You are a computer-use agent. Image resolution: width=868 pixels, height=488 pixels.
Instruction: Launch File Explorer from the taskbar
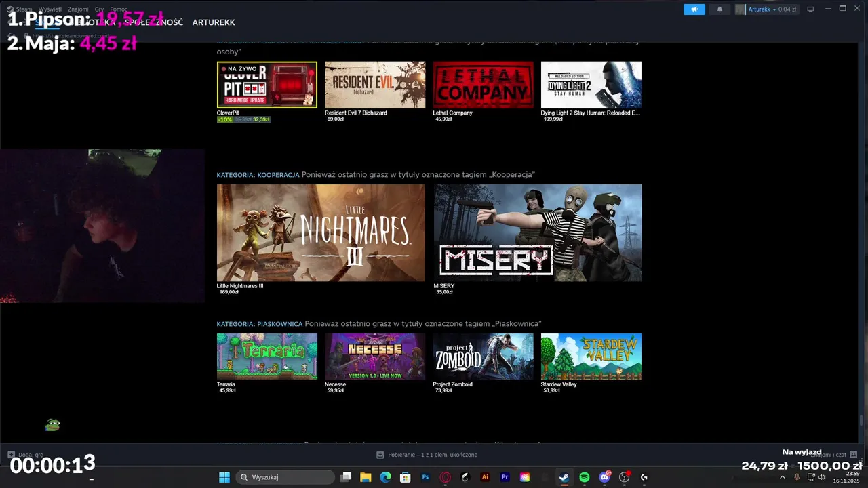click(366, 477)
